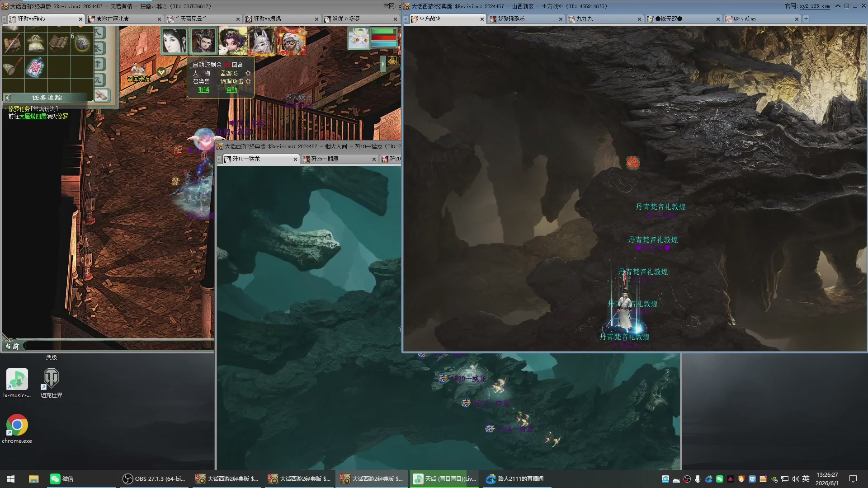The height and width of the screenshot is (488, 868).
Task: Open the volume tray icon
Action: (x=795, y=479)
